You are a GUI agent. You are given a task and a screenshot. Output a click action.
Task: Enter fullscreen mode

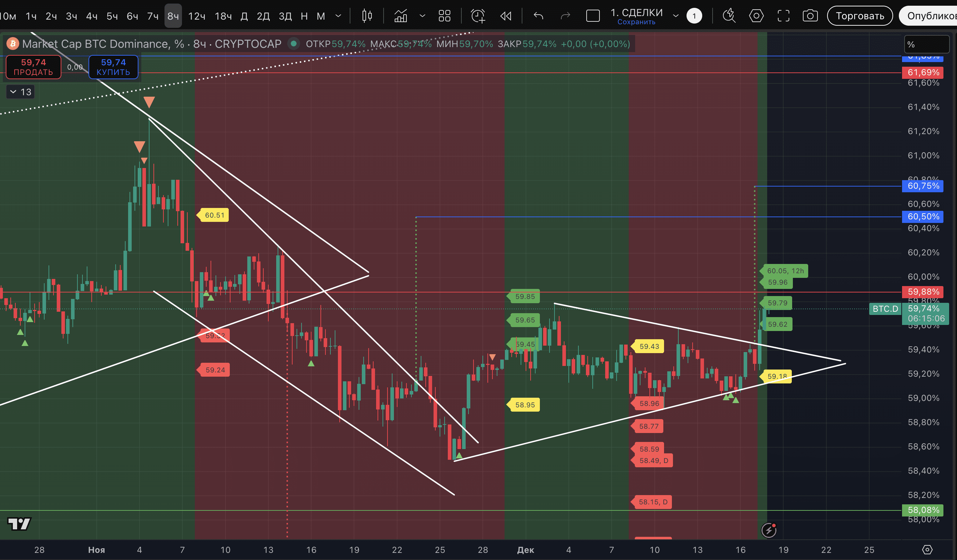pyautogui.click(x=784, y=16)
